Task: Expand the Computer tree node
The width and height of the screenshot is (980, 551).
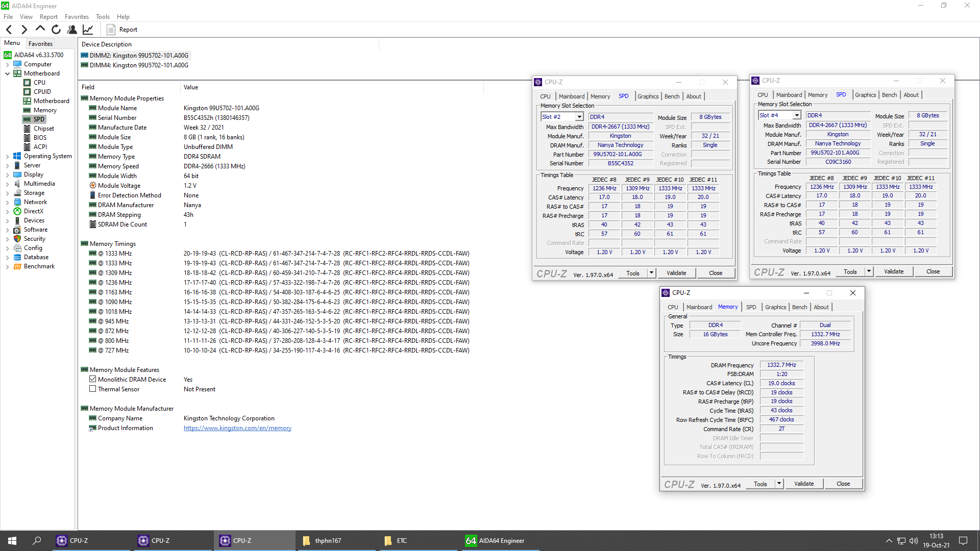Action: click(7, 64)
